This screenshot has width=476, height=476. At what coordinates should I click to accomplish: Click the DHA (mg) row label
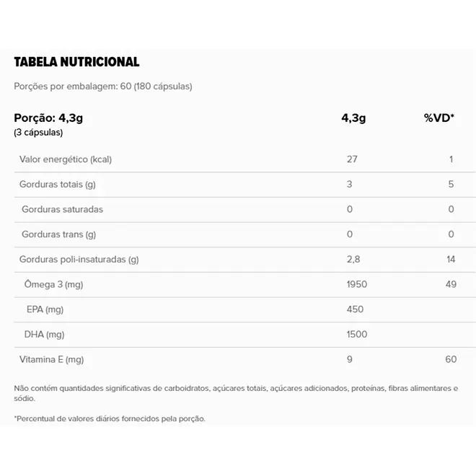[x=44, y=335]
